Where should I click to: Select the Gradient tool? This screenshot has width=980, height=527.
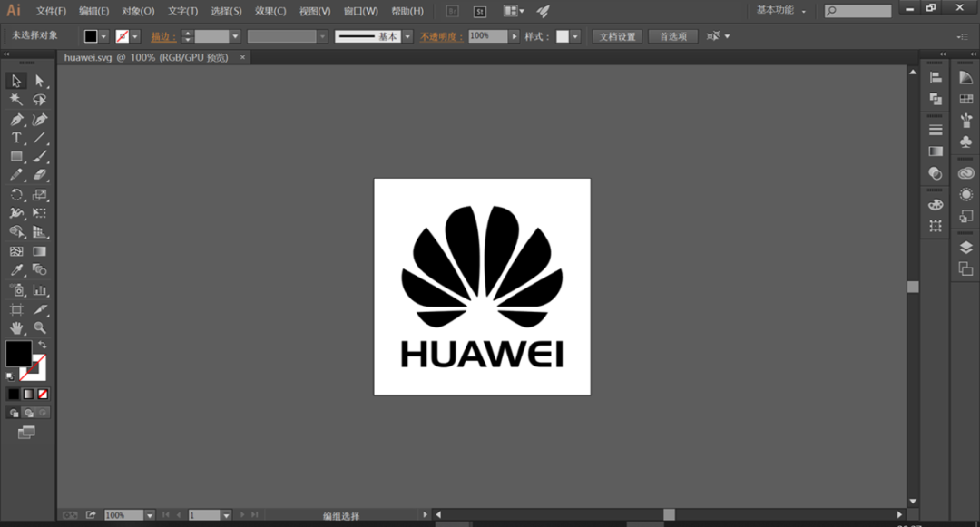39,251
